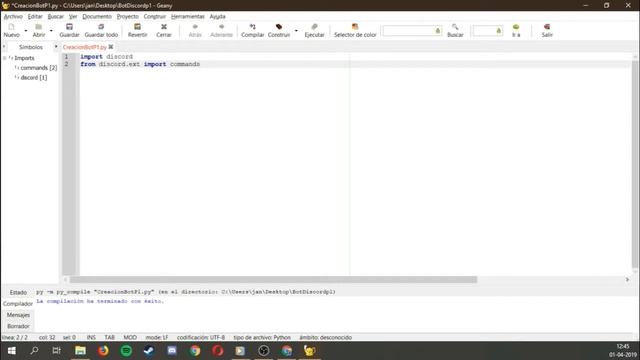Select the discord [1] symbol
Image resolution: width=640 pixels, height=360 pixels.
pyautogui.click(x=34, y=78)
